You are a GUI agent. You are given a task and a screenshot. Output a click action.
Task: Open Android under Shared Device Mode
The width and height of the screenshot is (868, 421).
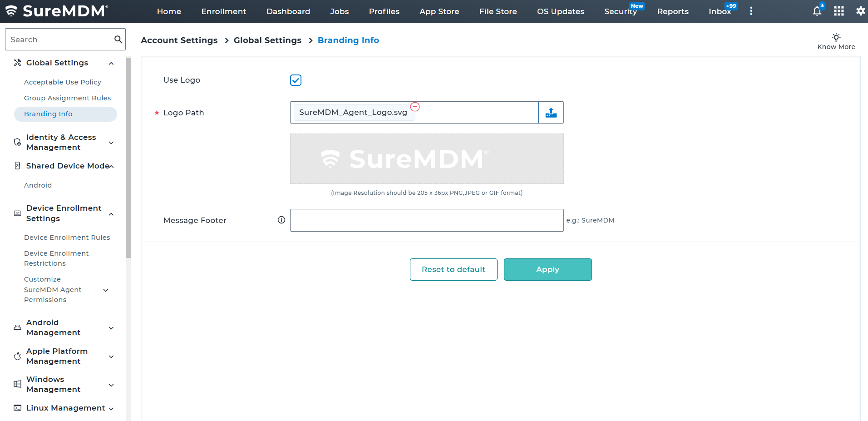click(38, 185)
